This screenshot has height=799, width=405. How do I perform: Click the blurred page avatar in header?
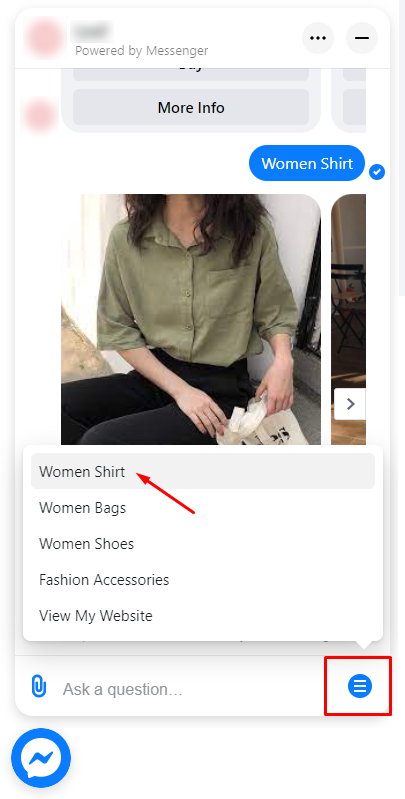[45, 38]
